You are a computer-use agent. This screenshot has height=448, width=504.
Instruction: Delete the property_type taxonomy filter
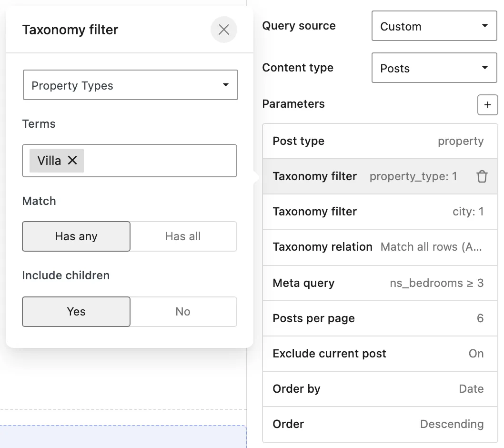(x=482, y=176)
